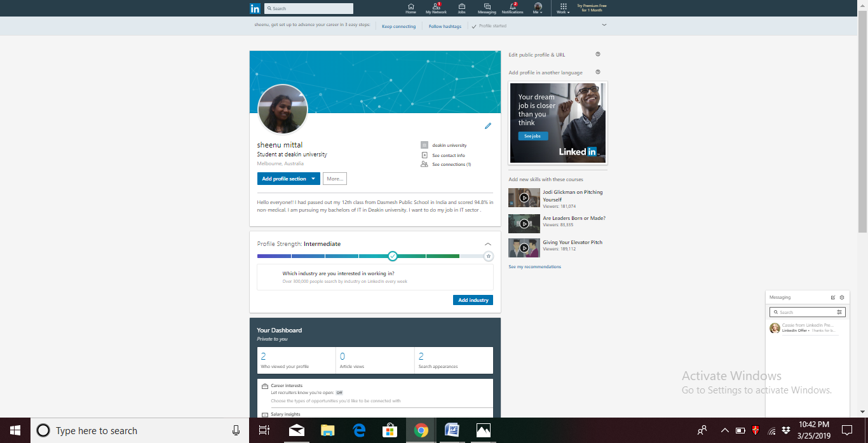868x443 pixels.
Task: Collapse the Profile Strength section chevron
Action: click(487, 244)
